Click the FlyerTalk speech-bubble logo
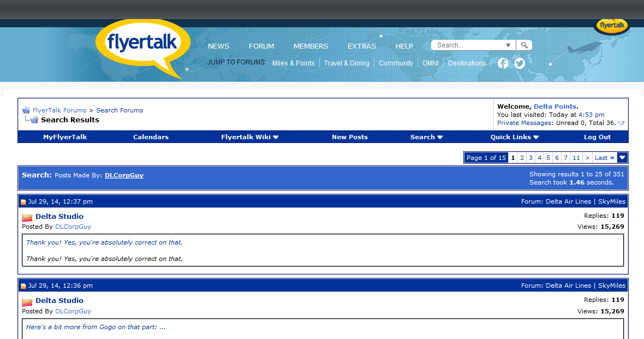The height and width of the screenshot is (339, 644). point(142,48)
